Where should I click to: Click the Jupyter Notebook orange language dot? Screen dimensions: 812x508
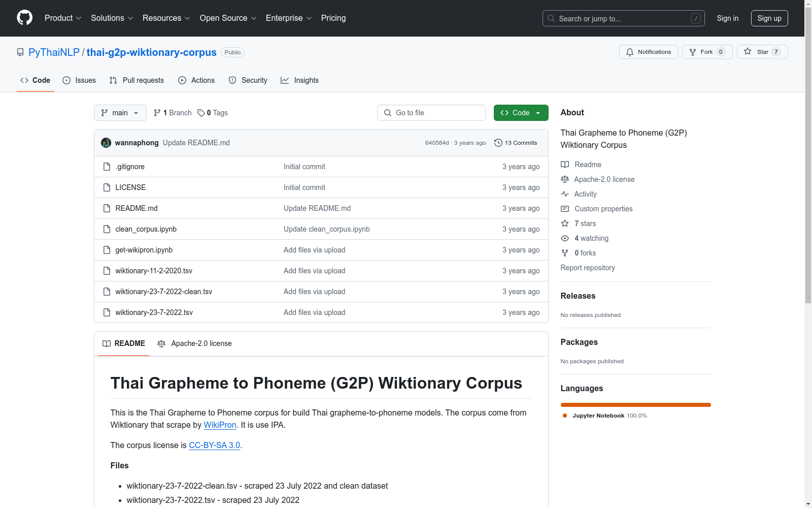point(565,416)
